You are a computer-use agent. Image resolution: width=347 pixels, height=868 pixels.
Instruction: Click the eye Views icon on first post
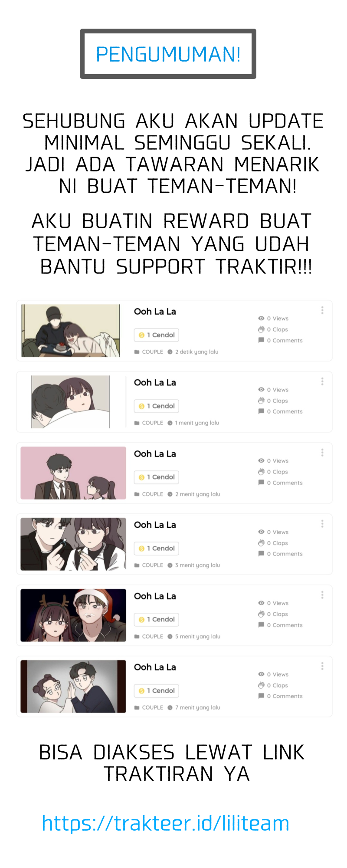pos(261,319)
